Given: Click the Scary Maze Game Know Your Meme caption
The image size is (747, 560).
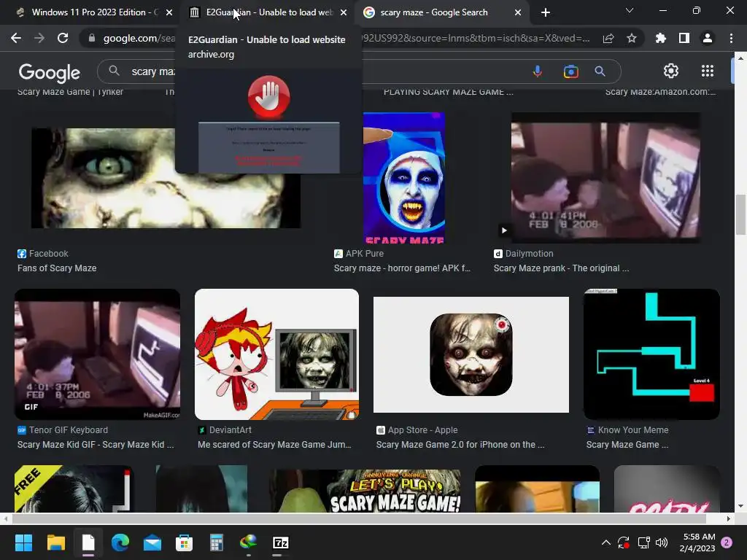Looking at the screenshot, I should click(x=627, y=444).
